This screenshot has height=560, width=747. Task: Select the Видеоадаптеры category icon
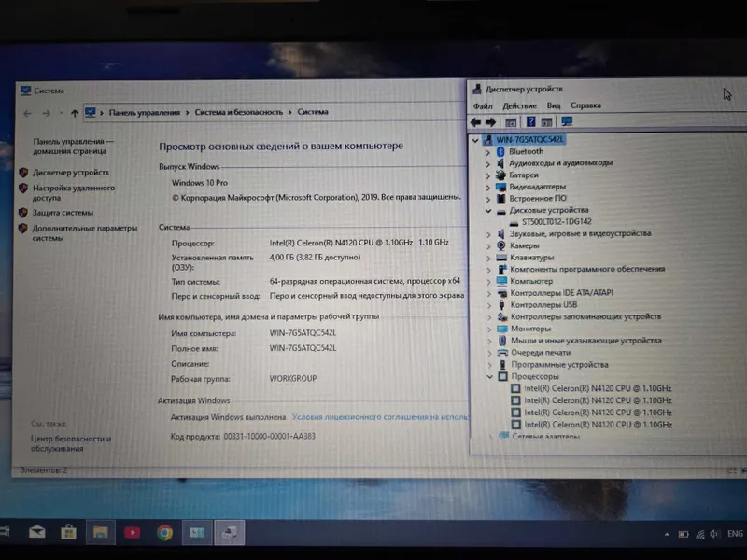click(x=500, y=187)
